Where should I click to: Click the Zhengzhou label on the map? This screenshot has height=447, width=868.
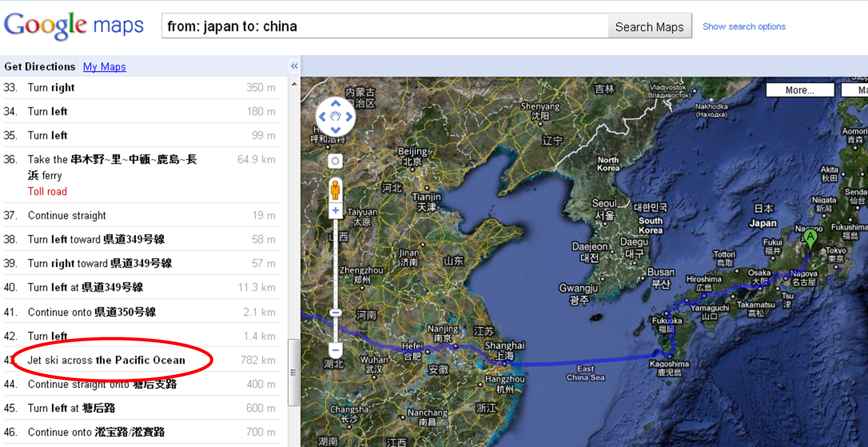coord(362,274)
